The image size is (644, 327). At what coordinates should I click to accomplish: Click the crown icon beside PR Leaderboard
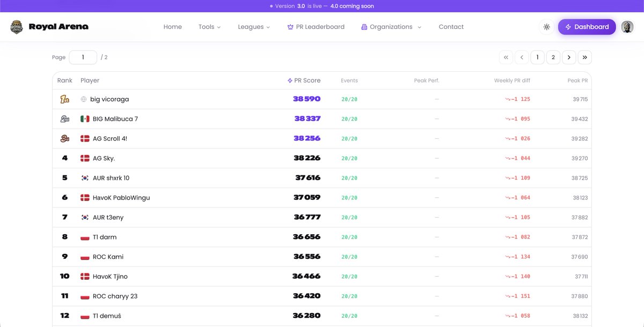click(x=290, y=27)
